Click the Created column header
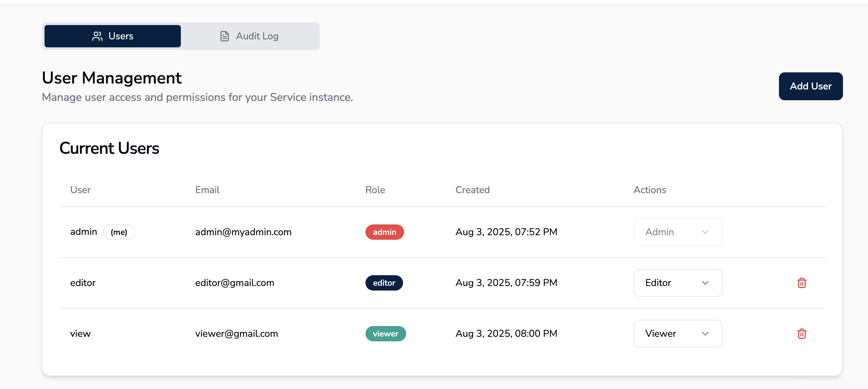Screen dimensions: 868x389 472,190
